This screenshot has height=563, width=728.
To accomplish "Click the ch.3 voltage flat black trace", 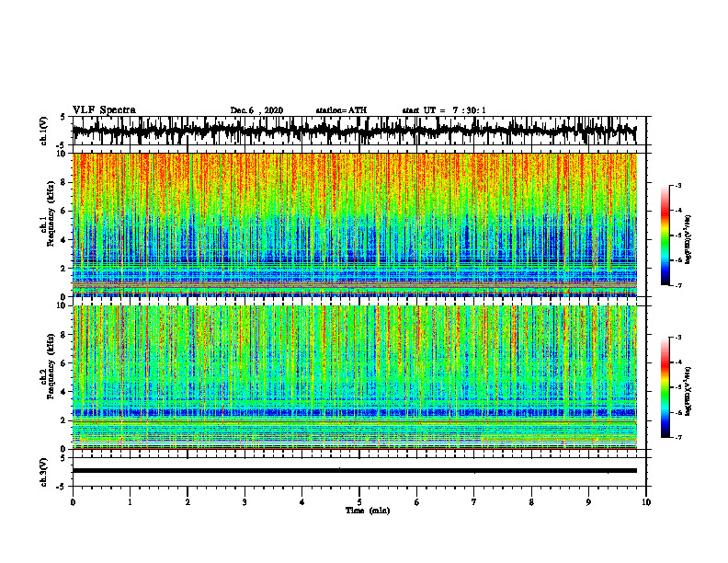I will click(x=354, y=471).
